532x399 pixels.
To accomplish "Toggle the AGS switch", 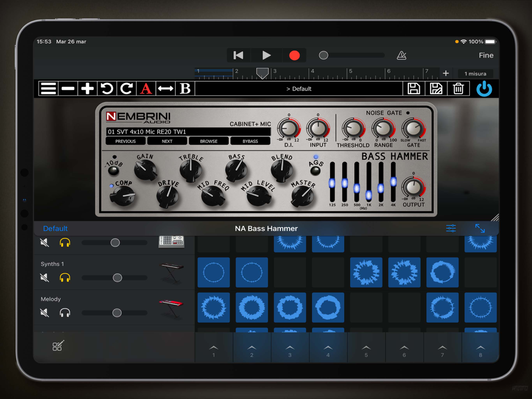I will pos(315,171).
